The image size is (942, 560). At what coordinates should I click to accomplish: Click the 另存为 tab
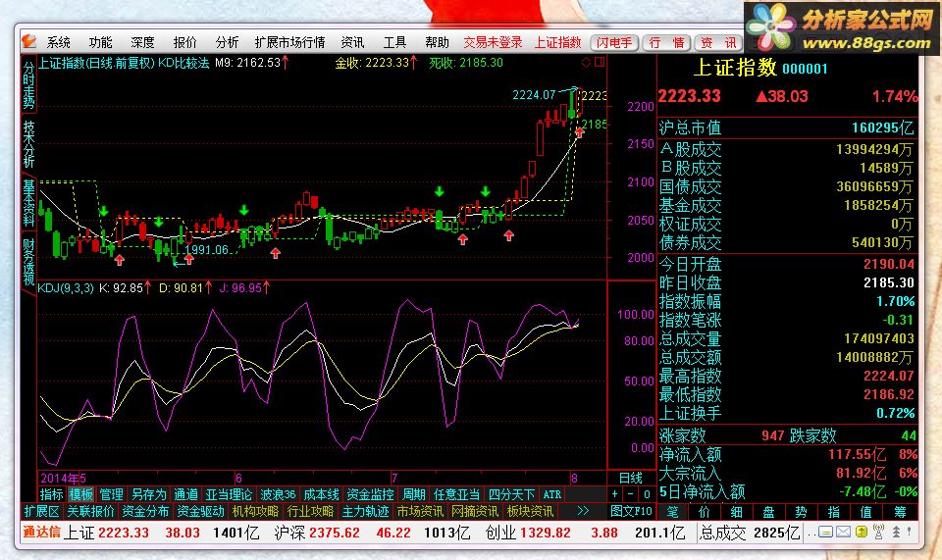148,494
